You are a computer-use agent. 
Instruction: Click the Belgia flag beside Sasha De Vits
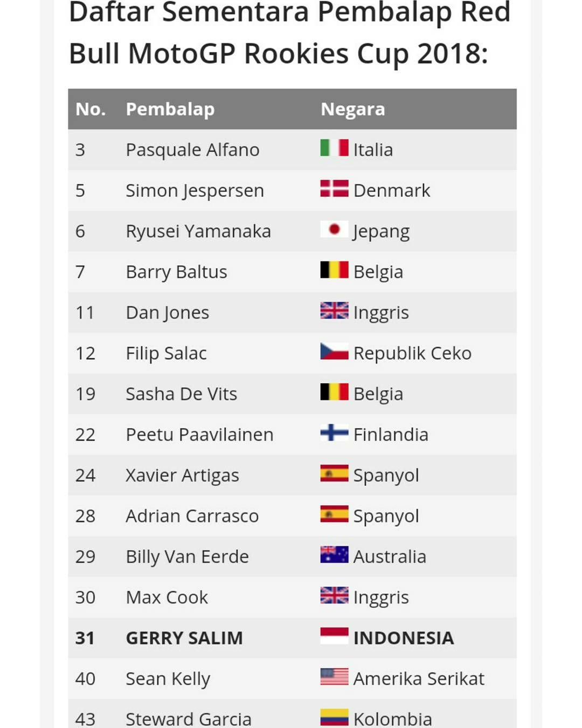point(334,392)
